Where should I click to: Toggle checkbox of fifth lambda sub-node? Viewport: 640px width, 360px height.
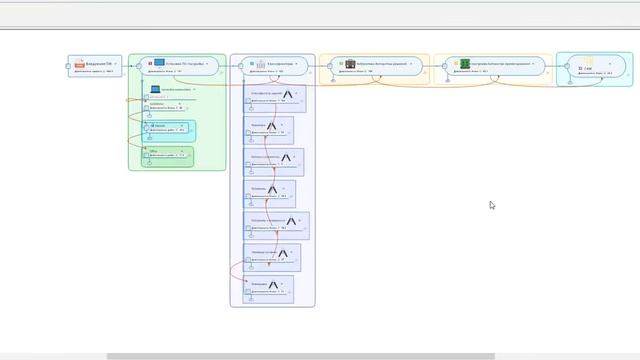point(248,228)
